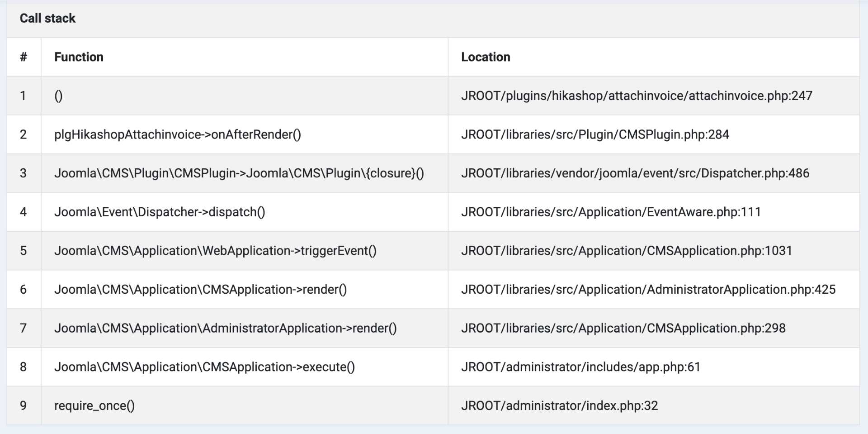Click the EventAware.php:111 location cell
Image resolution: width=868 pixels, height=434 pixels.
[611, 212]
